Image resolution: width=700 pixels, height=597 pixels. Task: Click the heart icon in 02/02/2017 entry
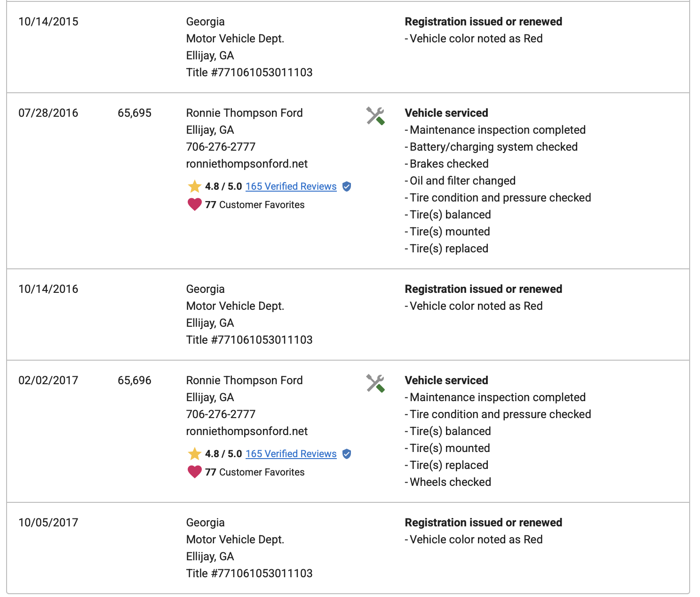194,472
